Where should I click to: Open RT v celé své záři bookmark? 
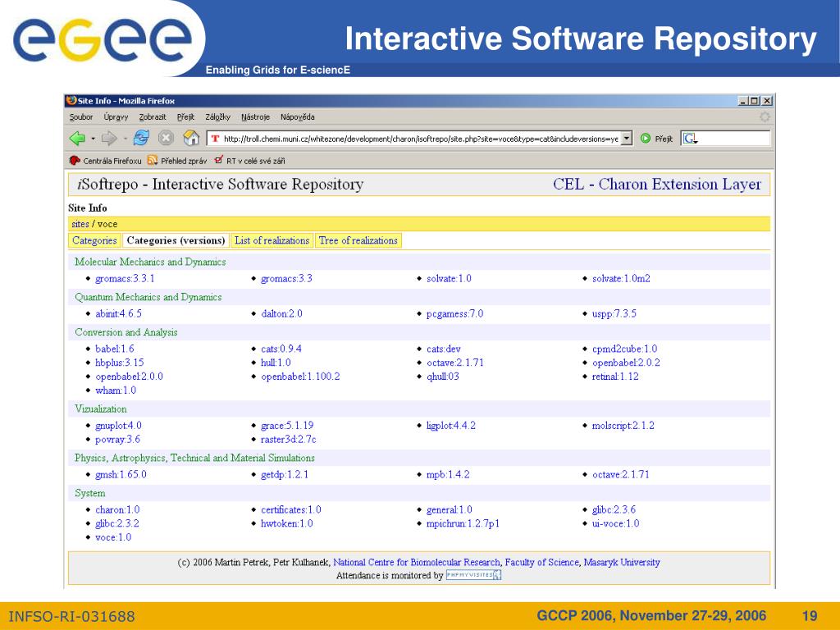(x=249, y=161)
